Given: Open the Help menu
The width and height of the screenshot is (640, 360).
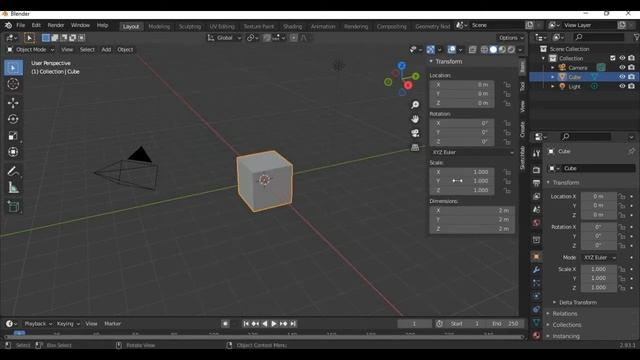Looking at the screenshot, I should pyautogui.click(x=102, y=25).
